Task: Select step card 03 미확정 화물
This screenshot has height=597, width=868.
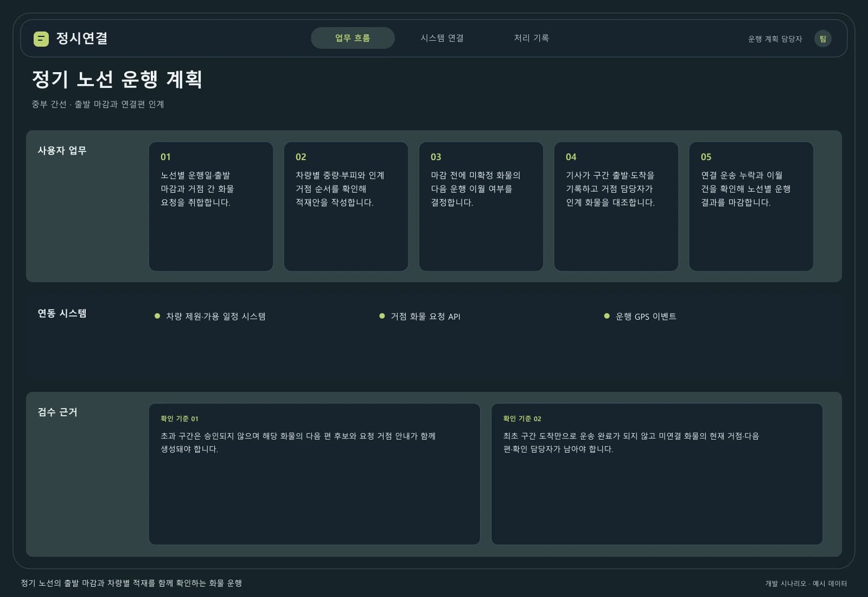Action: point(481,206)
